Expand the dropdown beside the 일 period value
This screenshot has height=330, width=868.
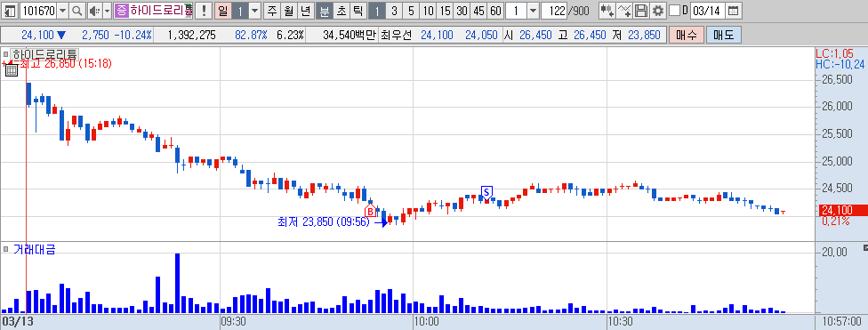point(254,11)
